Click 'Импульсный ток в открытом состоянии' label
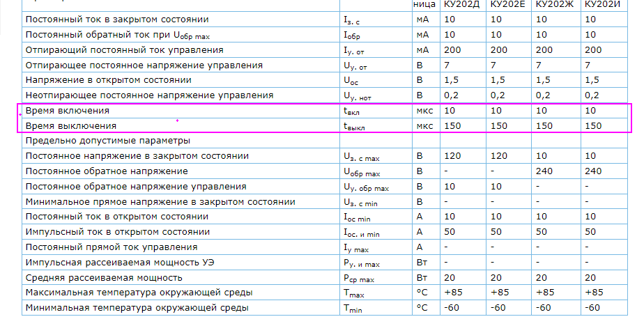Screen dimensions: 644x326 coord(118,232)
